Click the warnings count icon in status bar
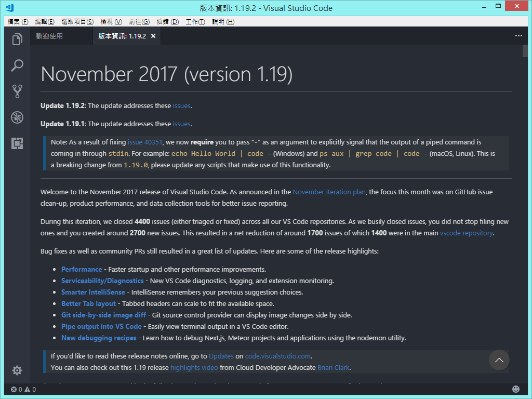Screen dimensions: 532x399 28,390
